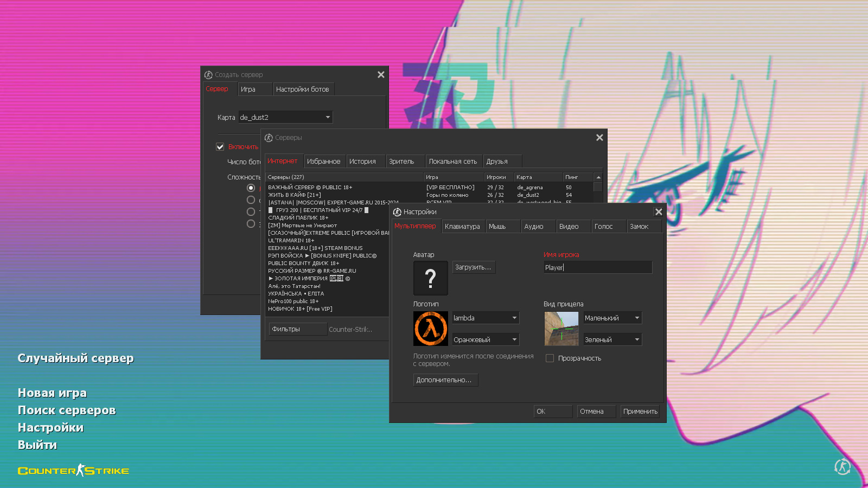Enable the Прозрачность checkbox
Screen dimensions: 868x488
coord(550,358)
